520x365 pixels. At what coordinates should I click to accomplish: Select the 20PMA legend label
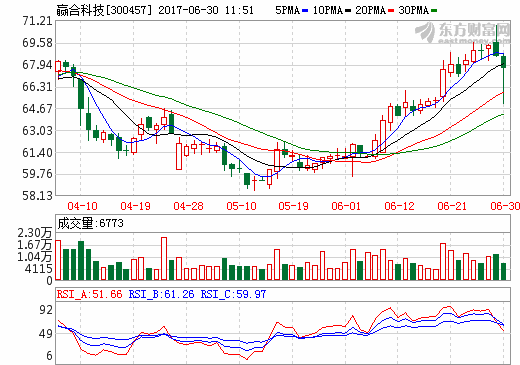click(x=371, y=10)
